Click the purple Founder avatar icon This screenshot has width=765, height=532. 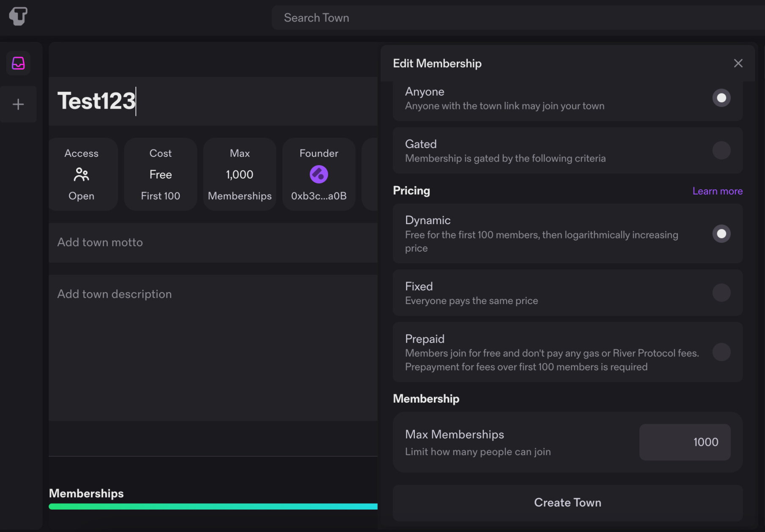tap(319, 174)
